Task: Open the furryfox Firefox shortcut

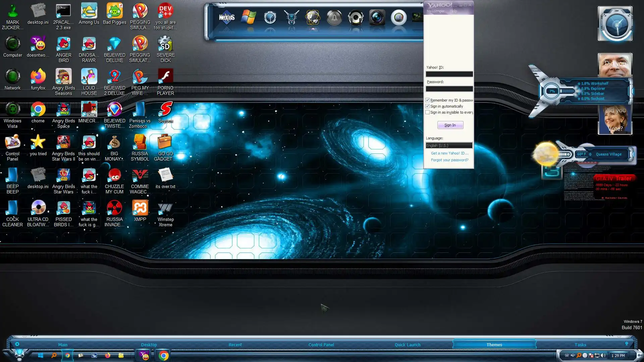Action: 38,77
